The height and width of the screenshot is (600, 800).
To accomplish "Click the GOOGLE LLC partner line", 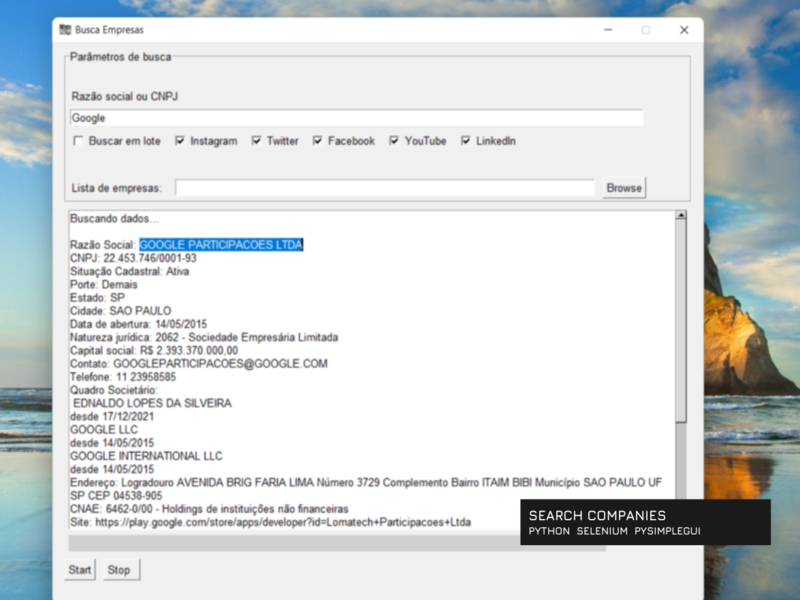I will 104,430.
